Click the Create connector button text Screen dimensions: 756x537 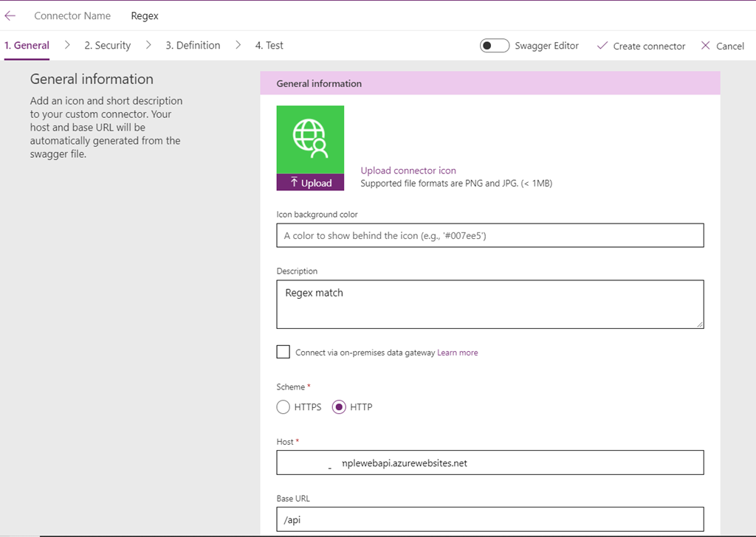[649, 46]
